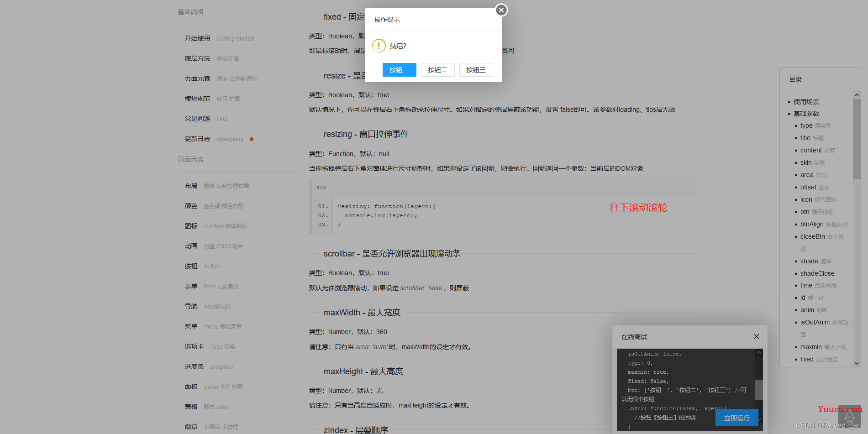The width and height of the screenshot is (868, 434).
Task: Jump to icon 提示图标 in 目录
Action: pos(819,199)
